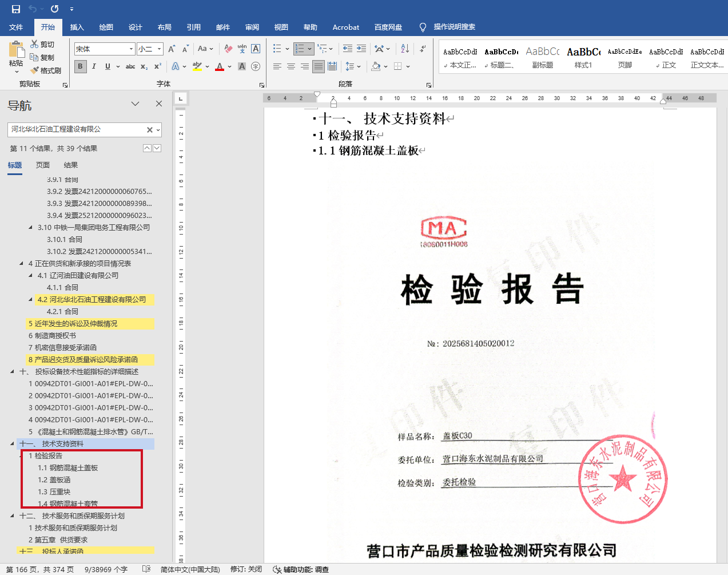Viewport: 728px width, 575px height.
Task: Toggle italic formatting
Action: [x=94, y=66]
